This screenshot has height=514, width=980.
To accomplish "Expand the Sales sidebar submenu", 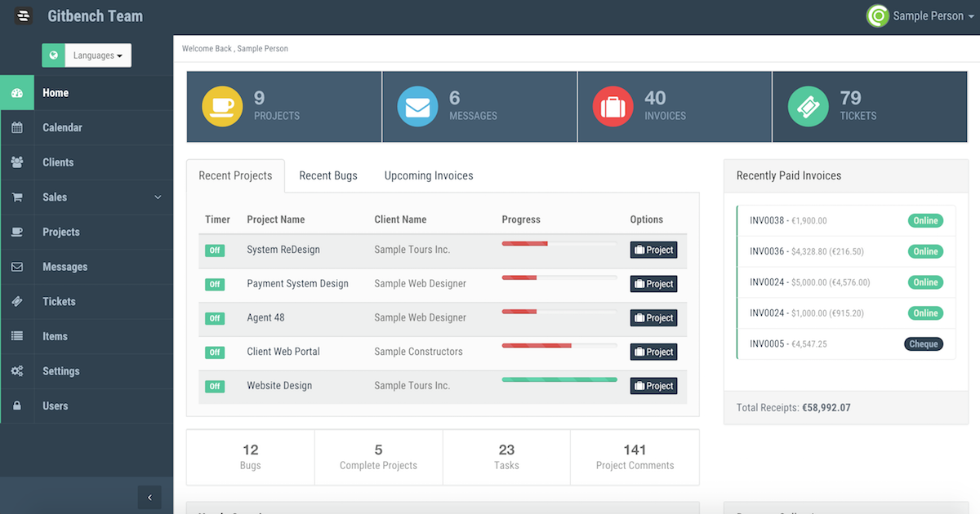I will (x=158, y=197).
